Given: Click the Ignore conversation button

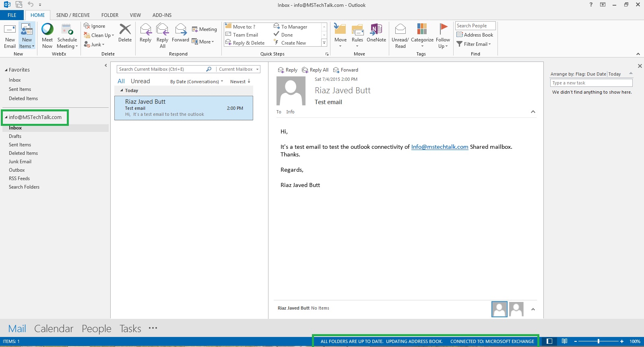Looking at the screenshot, I should pos(95,26).
